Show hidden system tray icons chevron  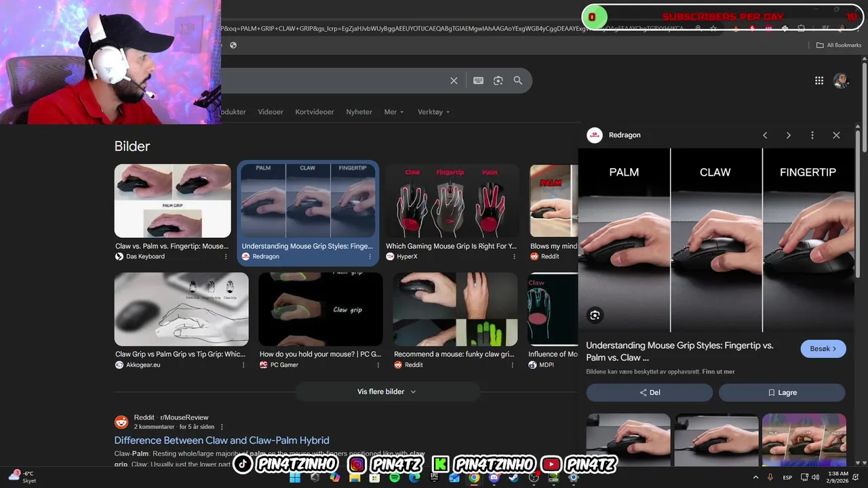coord(755,478)
